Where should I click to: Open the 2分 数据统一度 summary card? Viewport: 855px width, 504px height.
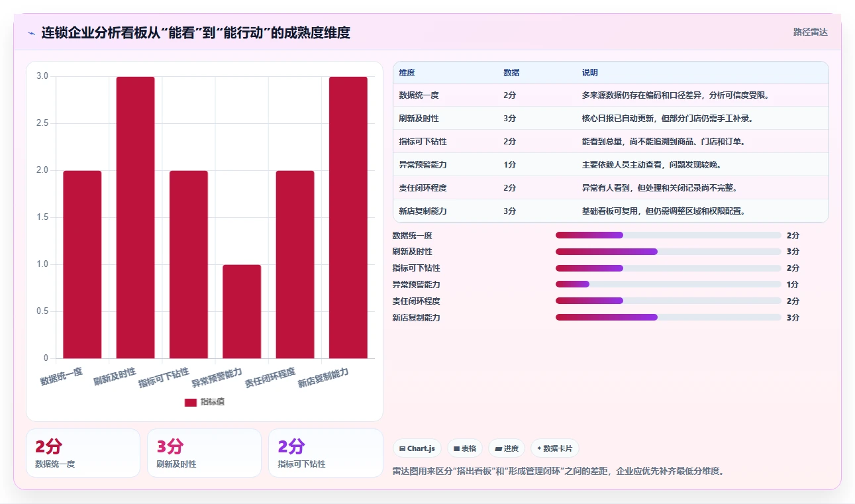(83, 453)
